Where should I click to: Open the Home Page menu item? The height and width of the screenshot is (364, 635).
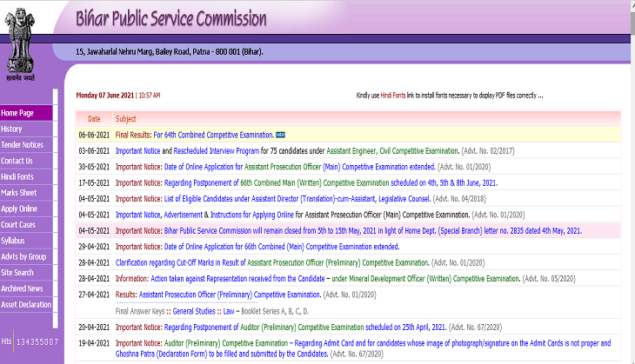pyautogui.click(x=26, y=113)
